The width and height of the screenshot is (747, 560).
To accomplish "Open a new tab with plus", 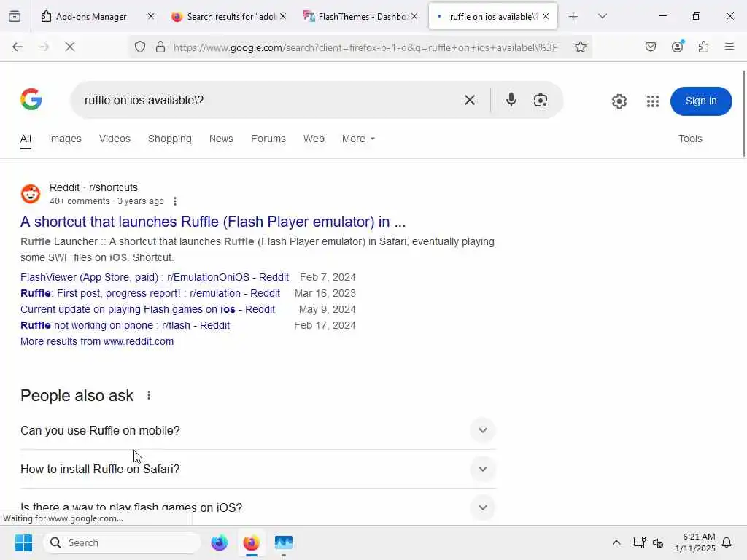I will 573,17.
